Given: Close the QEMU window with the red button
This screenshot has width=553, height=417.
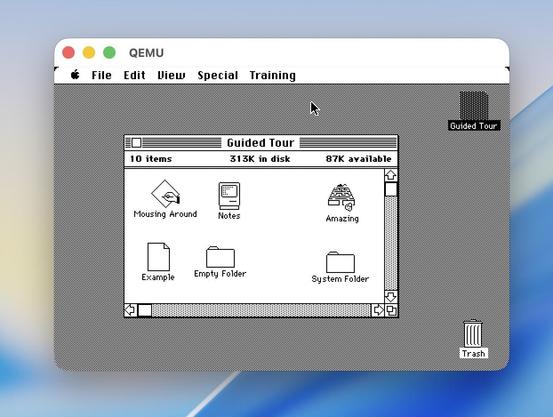Looking at the screenshot, I should [x=68, y=53].
